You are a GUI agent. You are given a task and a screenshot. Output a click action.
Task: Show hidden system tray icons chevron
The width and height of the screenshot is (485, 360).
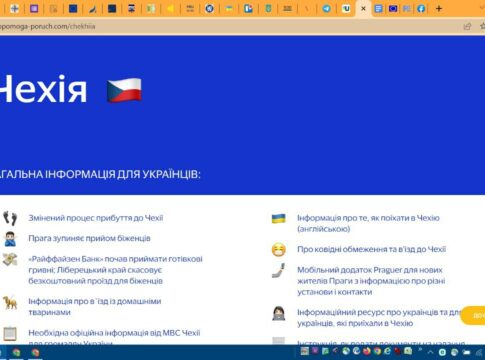click(430, 352)
